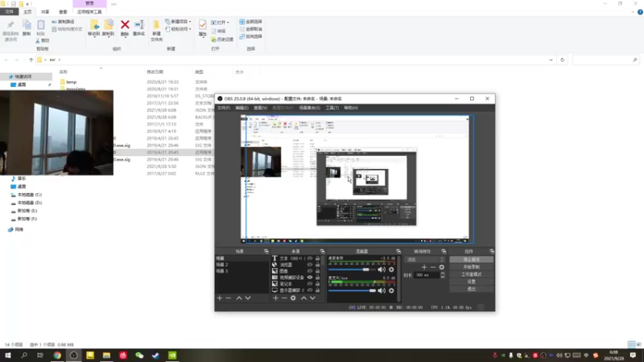Click the red X Delete icon in Explorer ribbon

pos(125,25)
